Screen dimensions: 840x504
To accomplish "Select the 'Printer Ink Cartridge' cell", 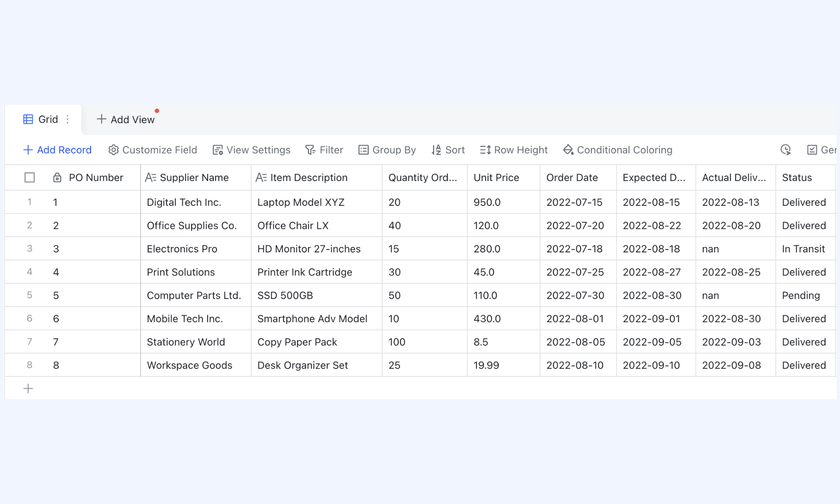I will tap(317, 272).
